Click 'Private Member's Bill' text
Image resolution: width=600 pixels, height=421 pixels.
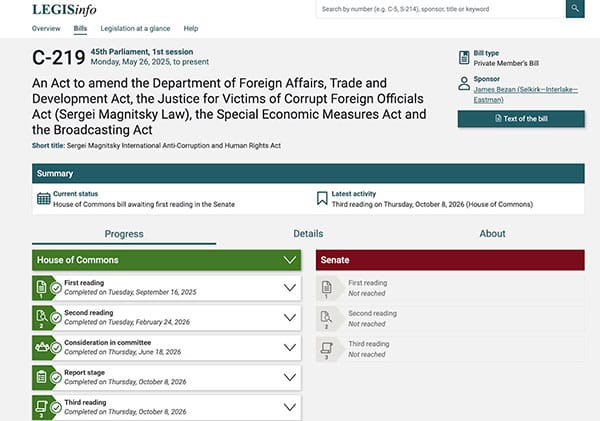coord(506,63)
